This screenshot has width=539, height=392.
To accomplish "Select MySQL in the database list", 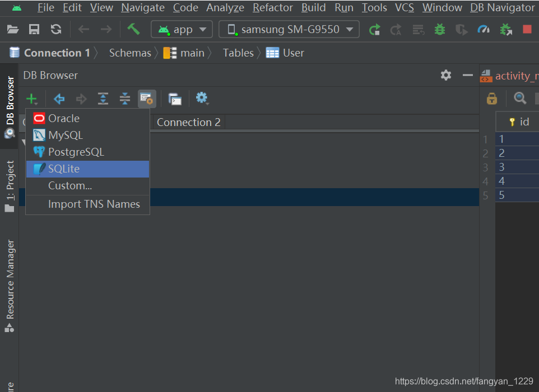I will 64,135.
